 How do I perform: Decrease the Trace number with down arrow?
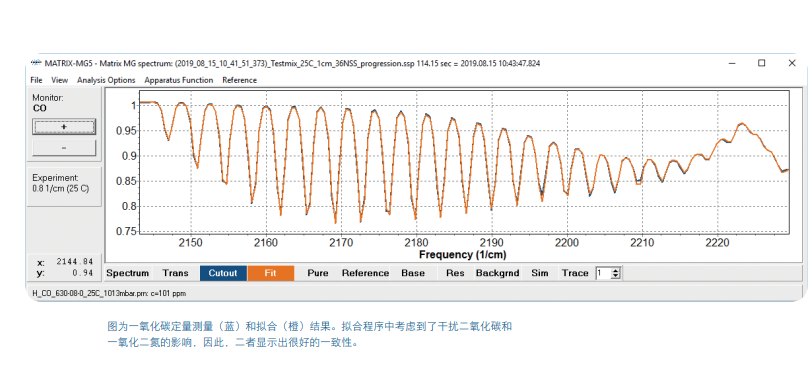pyautogui.click(x=616, y=276)
